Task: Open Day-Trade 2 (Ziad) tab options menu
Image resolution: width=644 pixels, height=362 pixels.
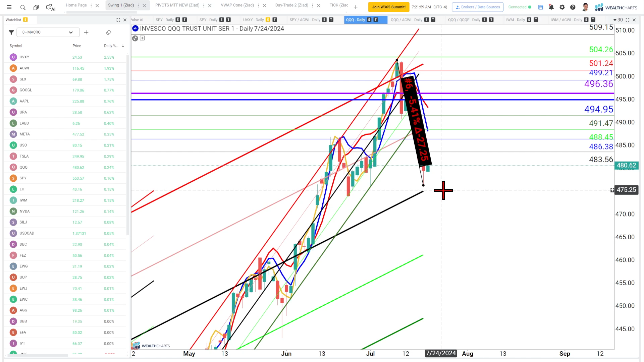Action: click(x=312, y=5)
